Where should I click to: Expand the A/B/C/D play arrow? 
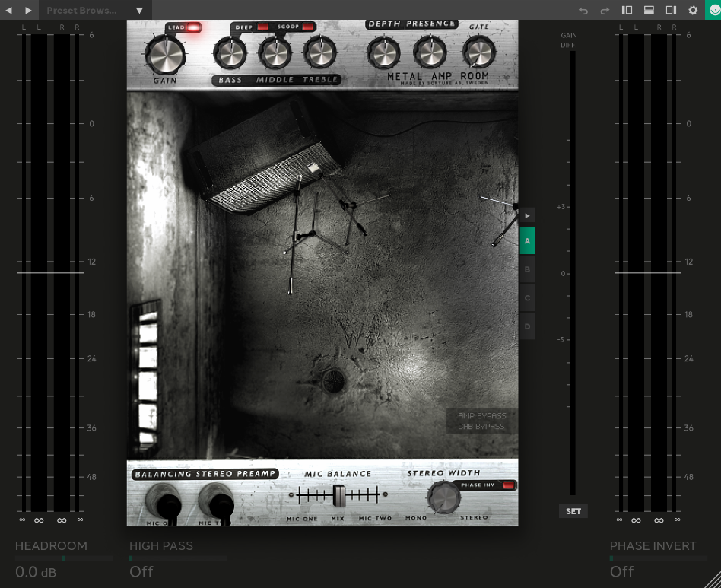click(527, 215)
